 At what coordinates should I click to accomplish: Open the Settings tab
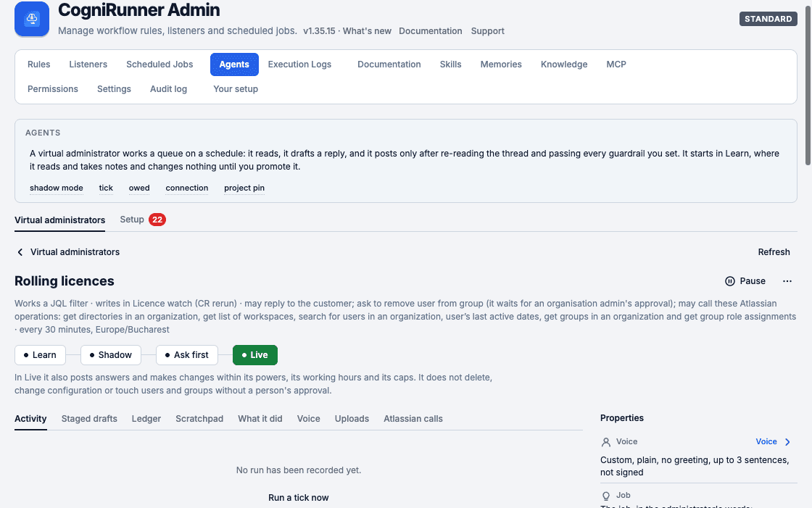[114, 89]
